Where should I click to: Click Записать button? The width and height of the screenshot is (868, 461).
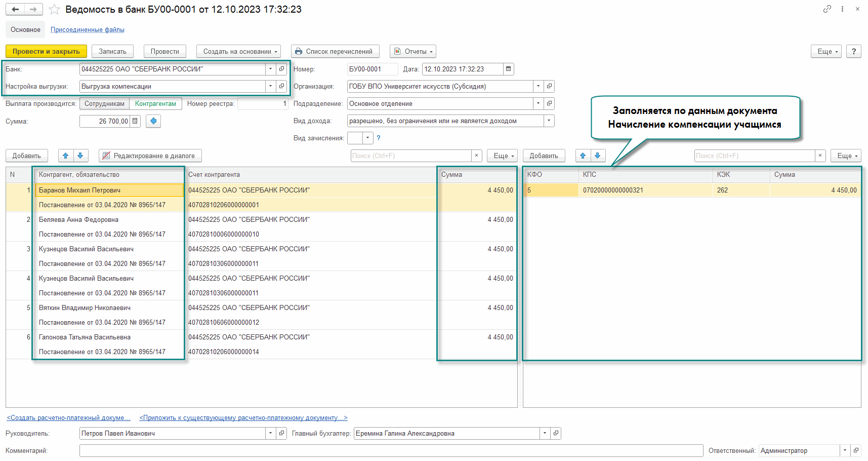(112, 51)
